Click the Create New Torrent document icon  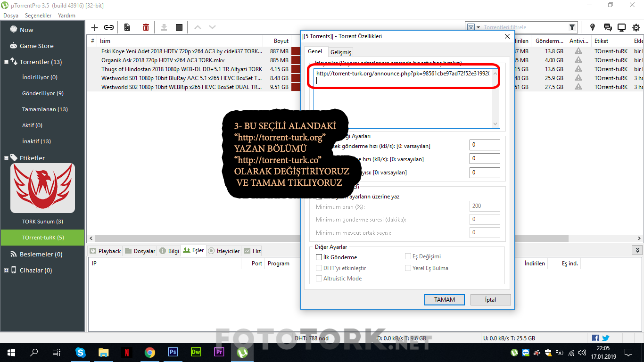point(127,27)
